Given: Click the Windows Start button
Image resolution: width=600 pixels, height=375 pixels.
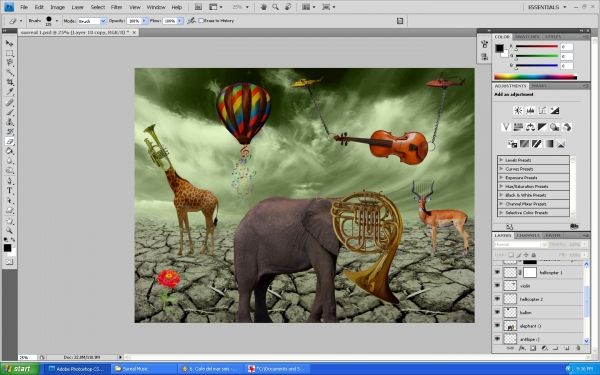Looking at the screenshot, I should (x=20, y=369).
